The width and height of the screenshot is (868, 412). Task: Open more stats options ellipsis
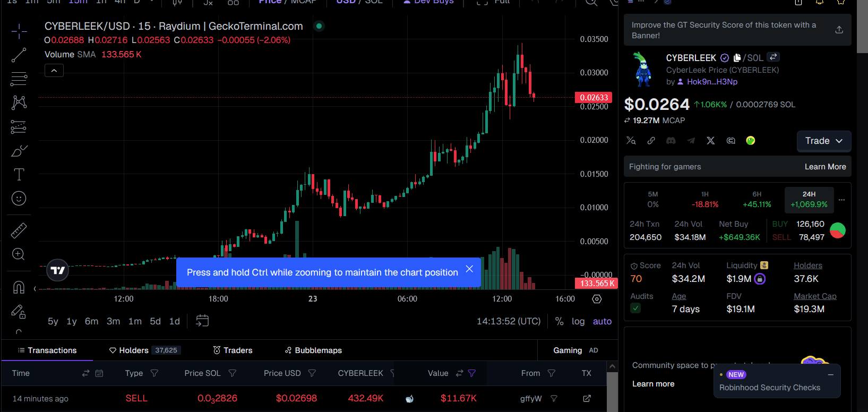841,200
